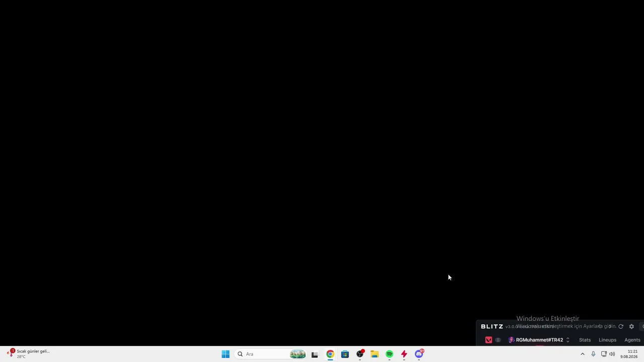Select the grey game icon beside Valorant
The image size is (644, 362).
pos(498,340)
